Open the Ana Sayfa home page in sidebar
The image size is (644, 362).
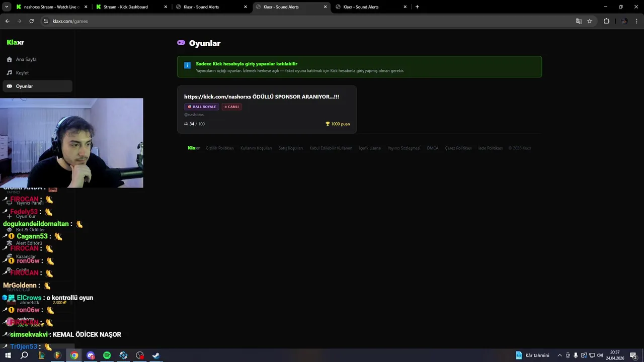point(37,59)
